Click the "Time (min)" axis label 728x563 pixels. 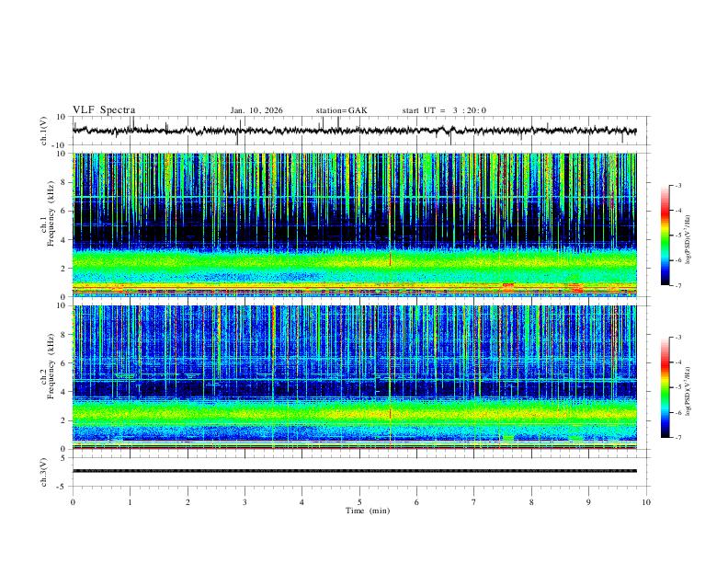point(368,511)
